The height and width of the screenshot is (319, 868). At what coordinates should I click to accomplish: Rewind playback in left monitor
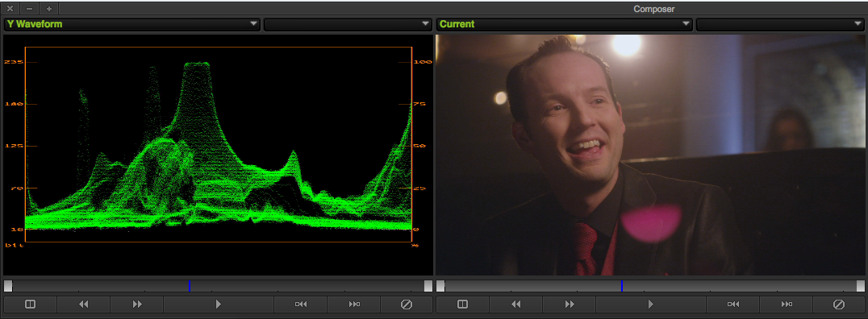pyautogui.click(x=84, y=304)
